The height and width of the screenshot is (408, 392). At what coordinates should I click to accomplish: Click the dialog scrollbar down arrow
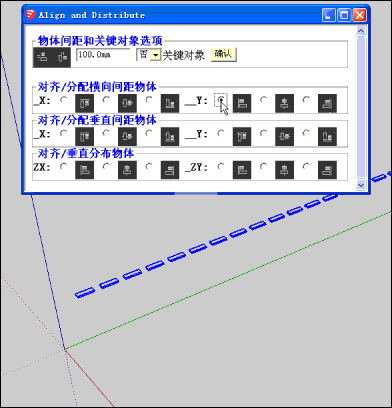click(361, 185)
